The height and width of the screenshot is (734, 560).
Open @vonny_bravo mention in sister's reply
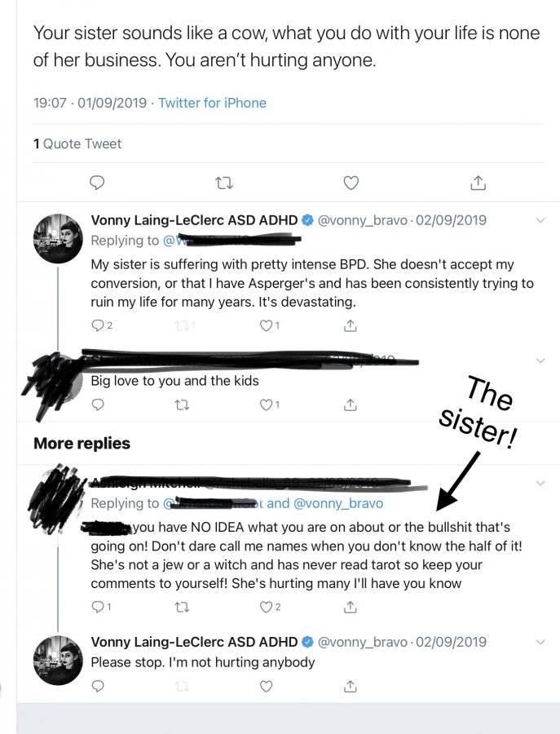click(337, 503)
